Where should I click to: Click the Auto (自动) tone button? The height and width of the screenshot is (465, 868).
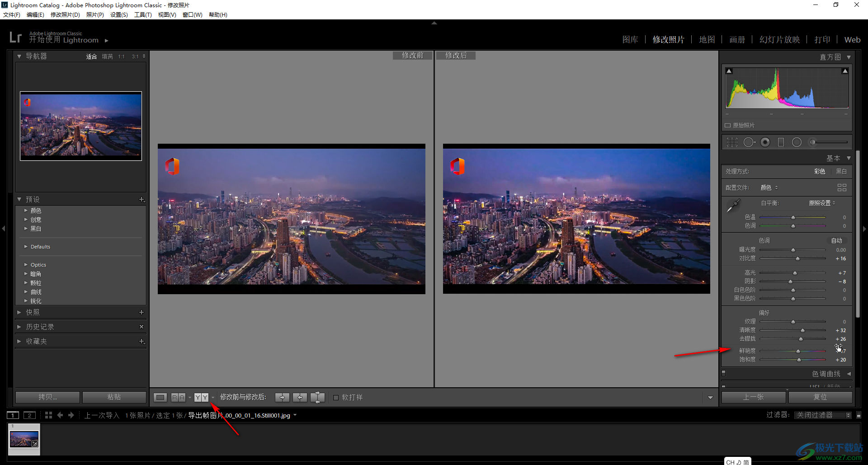pos(837,241)
